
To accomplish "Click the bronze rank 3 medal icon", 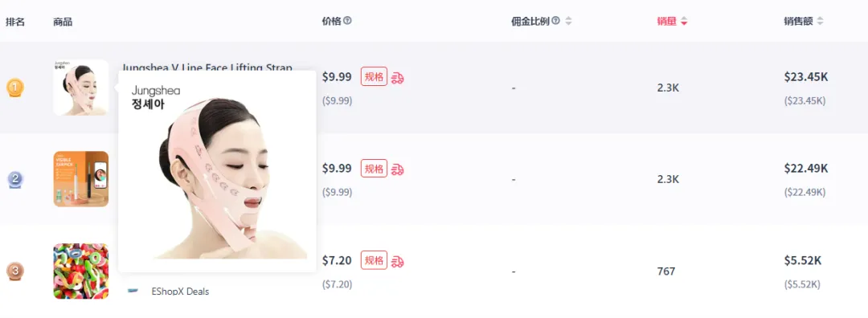I will click(15, 271).
